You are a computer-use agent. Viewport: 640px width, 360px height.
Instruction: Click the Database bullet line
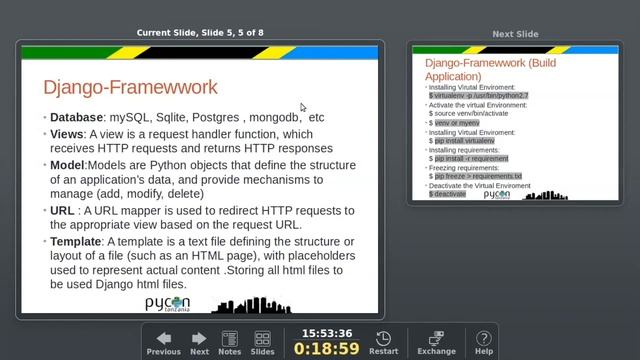[x=187, y=118]
